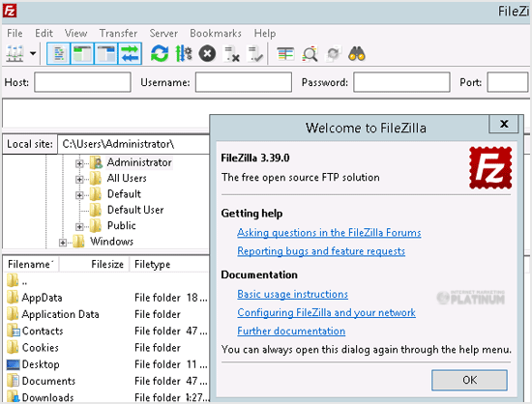Click the green Refresh icon
The image size is (532, 404).
coord(160,53)
